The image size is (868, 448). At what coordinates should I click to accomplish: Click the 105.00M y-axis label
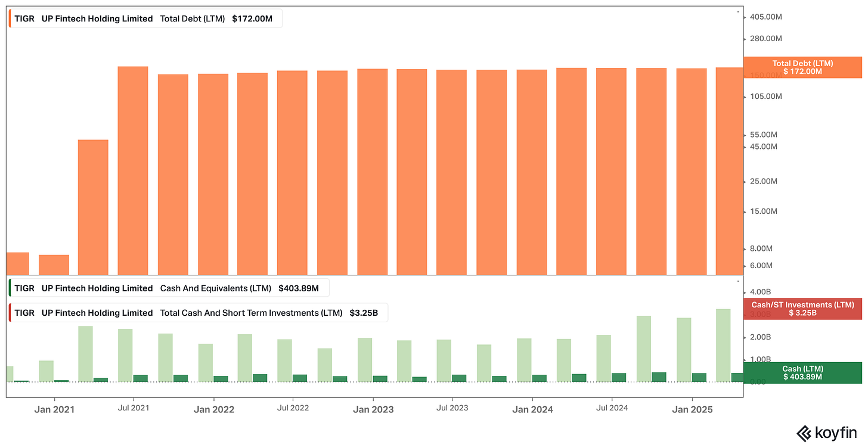(x=765, y=96)
